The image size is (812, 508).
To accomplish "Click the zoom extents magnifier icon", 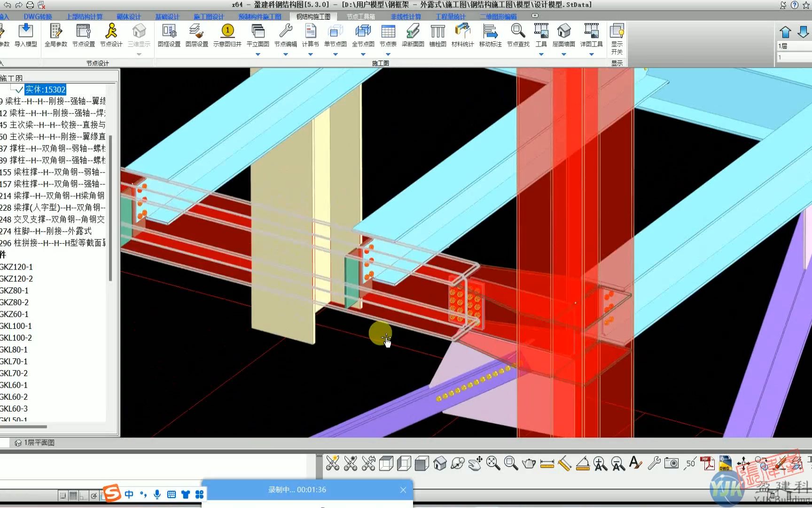I will pos(493,464).
